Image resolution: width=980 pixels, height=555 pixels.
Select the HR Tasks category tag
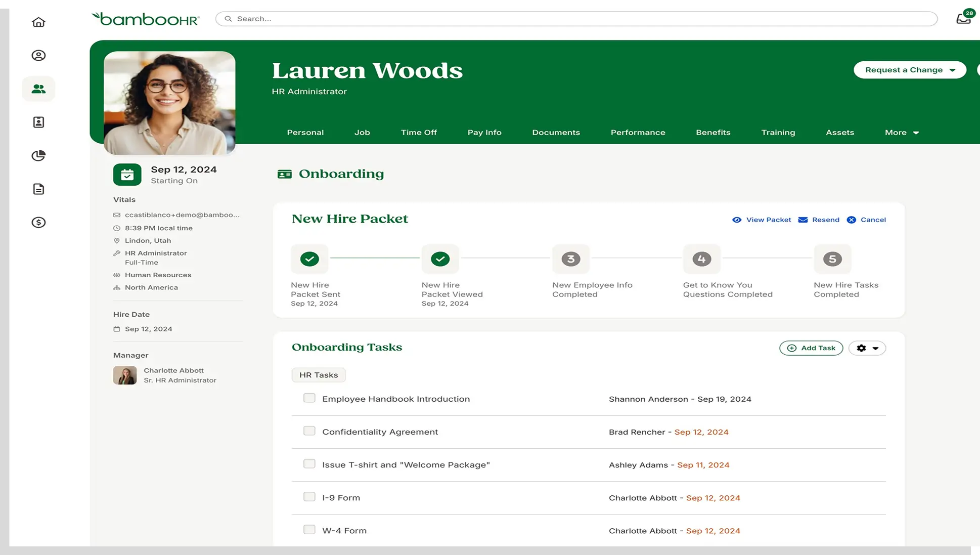(319, 375)
